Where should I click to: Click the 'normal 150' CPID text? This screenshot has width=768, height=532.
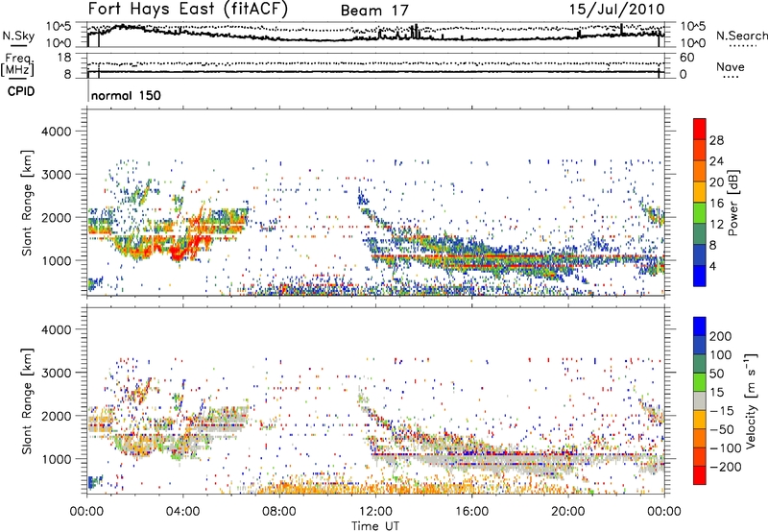126,95
